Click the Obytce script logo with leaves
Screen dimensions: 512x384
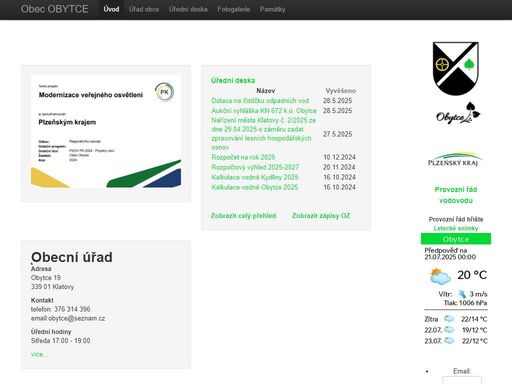[x=458, y=113]
